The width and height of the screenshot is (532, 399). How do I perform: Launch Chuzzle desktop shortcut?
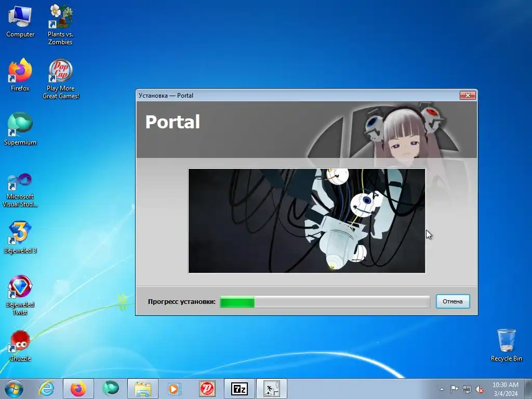pos(20,345)
